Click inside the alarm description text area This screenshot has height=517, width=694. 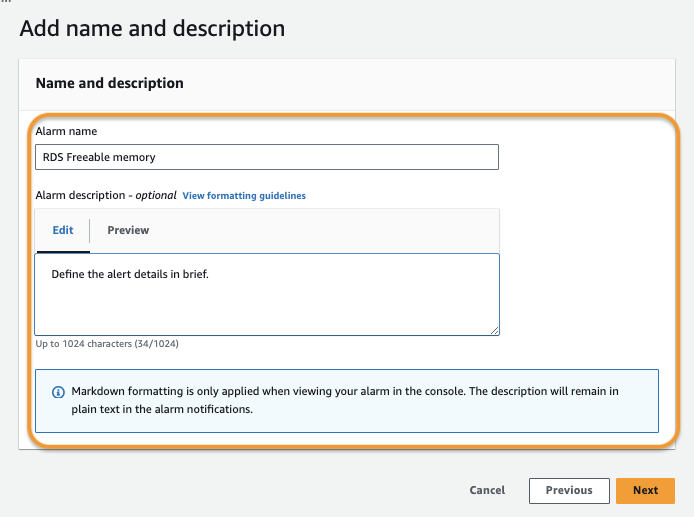tap(267, 294)
